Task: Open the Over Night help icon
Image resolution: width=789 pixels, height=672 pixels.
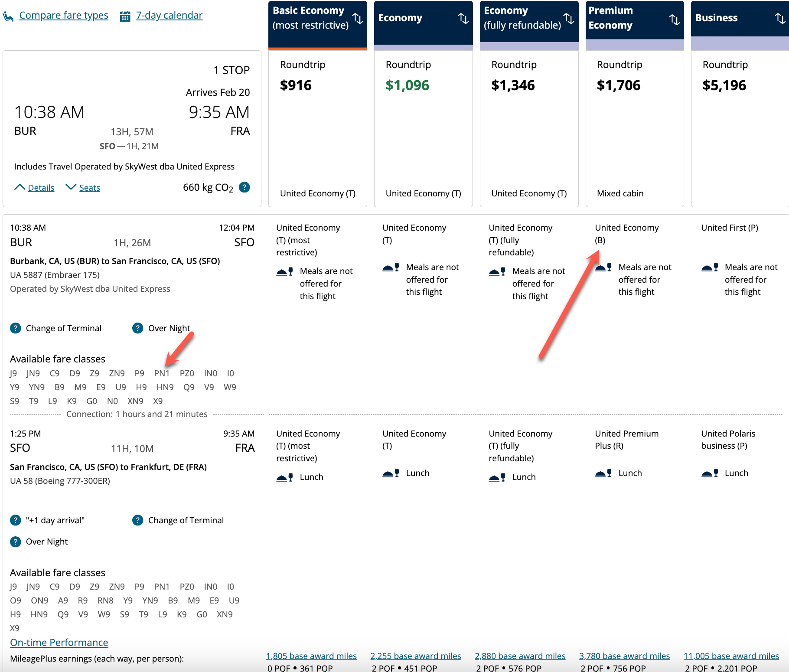Action: point(137,328)
